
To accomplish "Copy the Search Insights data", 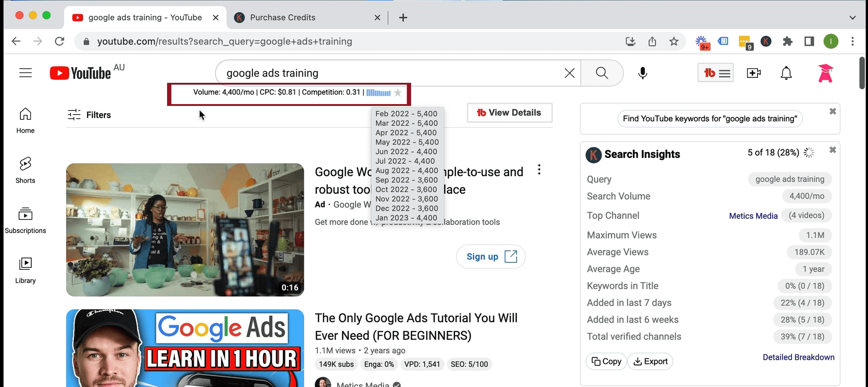I will [x=606, y=361].
